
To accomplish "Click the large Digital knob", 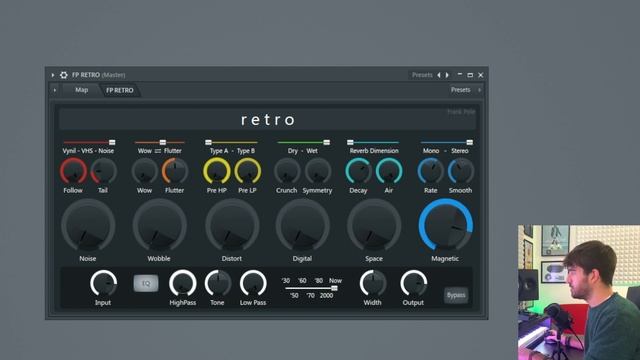I will pyautogui.click(x=303, y=225).
